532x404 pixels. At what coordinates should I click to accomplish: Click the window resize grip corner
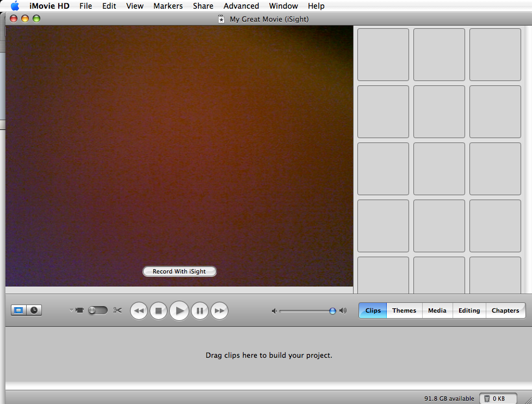click(x=527, y=400)
